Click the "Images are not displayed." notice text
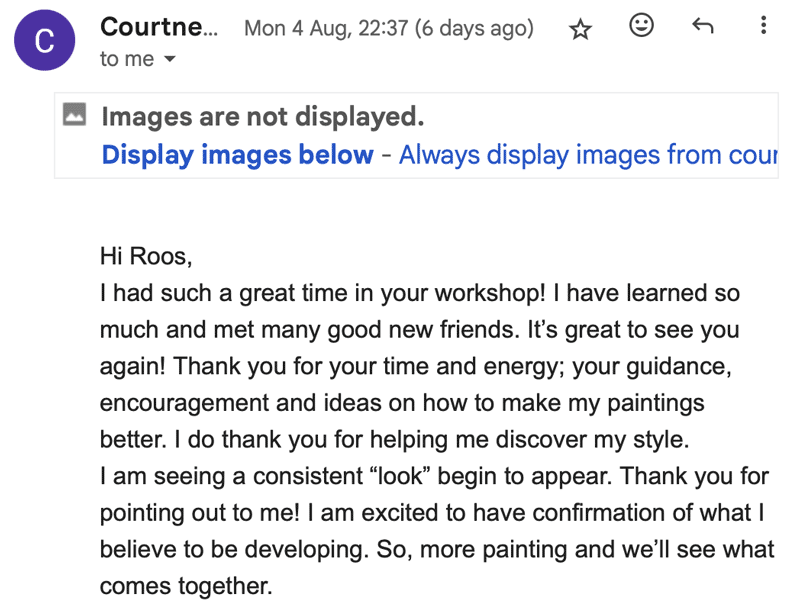This screenshot has width=800, height=612. tap(263, 117)
